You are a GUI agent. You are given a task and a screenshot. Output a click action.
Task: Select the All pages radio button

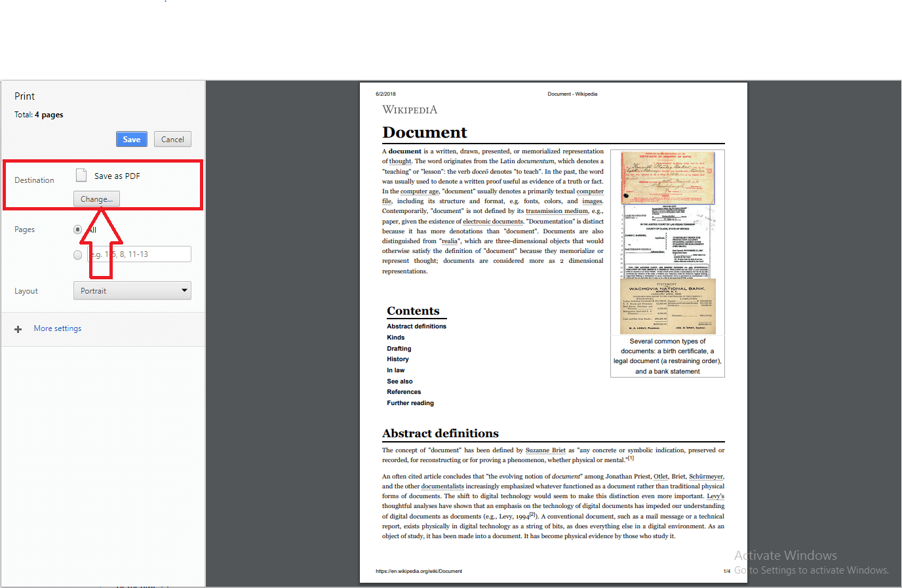click(x=77, y=229)
